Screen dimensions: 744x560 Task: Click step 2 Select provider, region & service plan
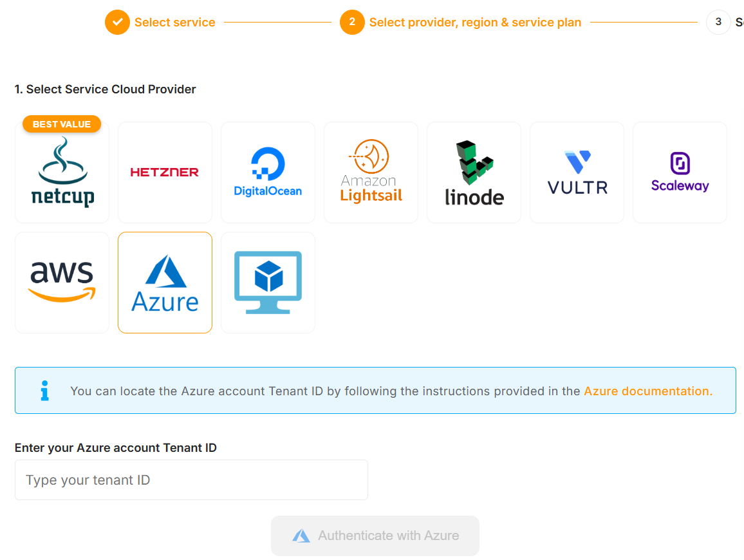pos(475,23)
